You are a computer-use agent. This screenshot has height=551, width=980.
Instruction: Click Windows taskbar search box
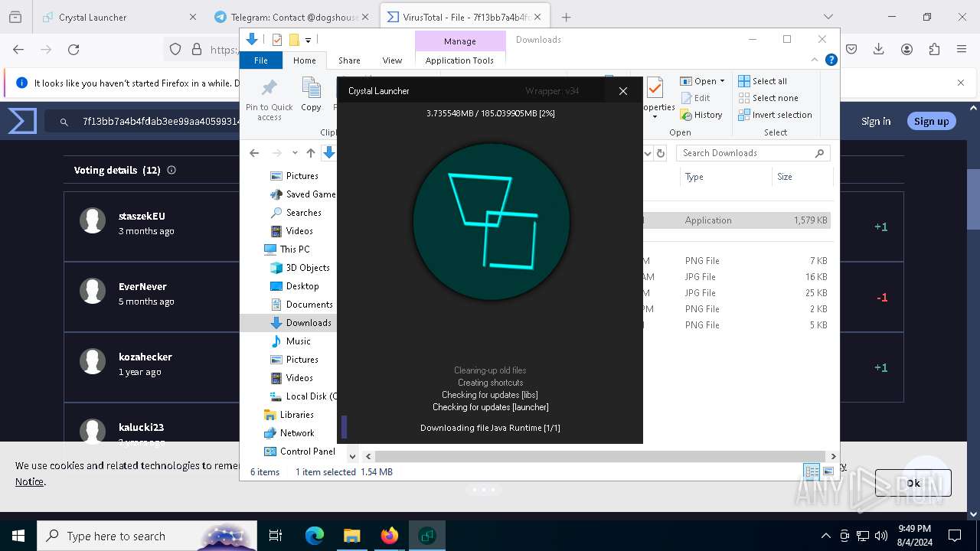pyautogui.click(x=147, y=536)
